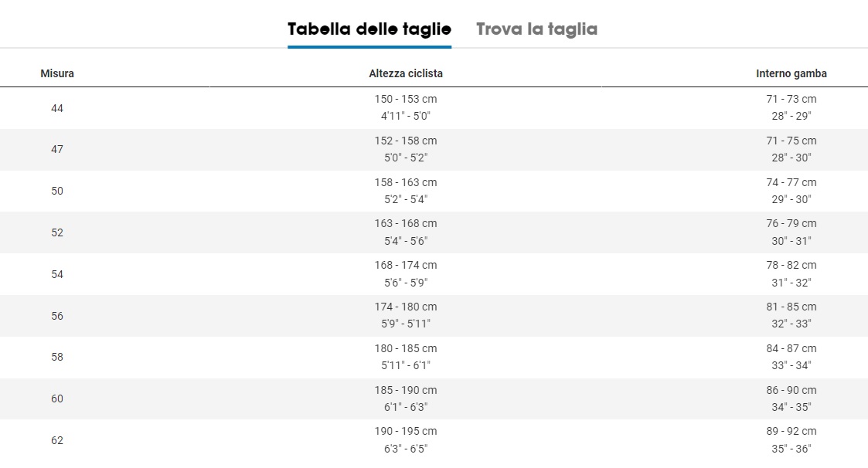868x468 pixels.
Task: Click the Interno gamba column header
Action: coord(791,73)
